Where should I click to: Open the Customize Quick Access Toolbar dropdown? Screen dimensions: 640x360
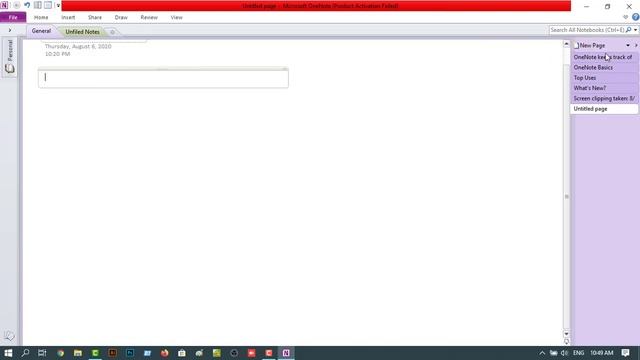[x=58, y=6]
